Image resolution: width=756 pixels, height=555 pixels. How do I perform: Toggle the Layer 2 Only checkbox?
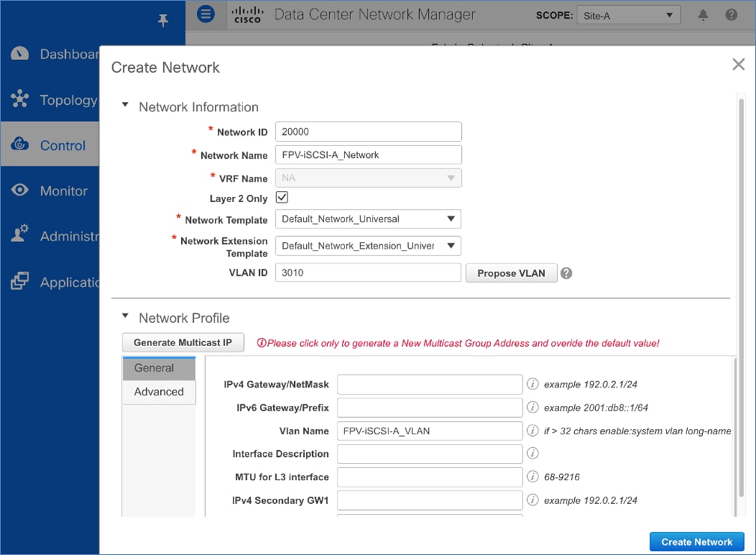tap(282, 197)
